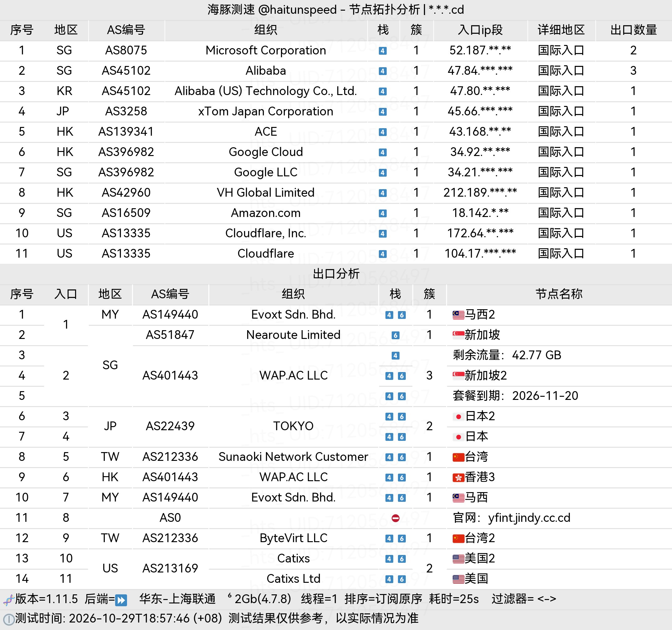672x630 pixels.
Task: Click the IPv4 badge in the VH Global Limited row
Action: [x=382, y=193]
